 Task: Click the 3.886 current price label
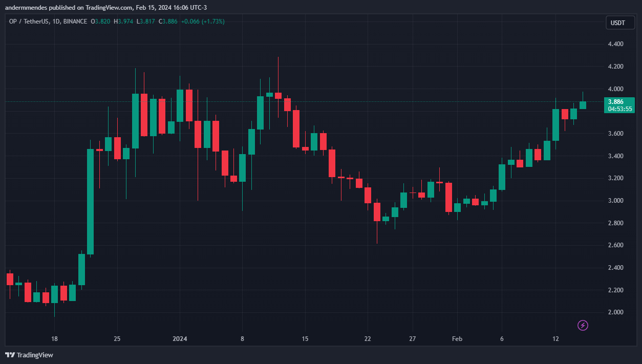pos(615,101)
